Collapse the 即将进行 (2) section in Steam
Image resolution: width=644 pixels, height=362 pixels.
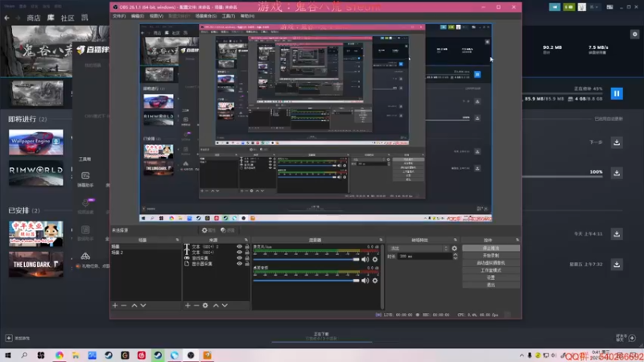(x=27, y=119)
